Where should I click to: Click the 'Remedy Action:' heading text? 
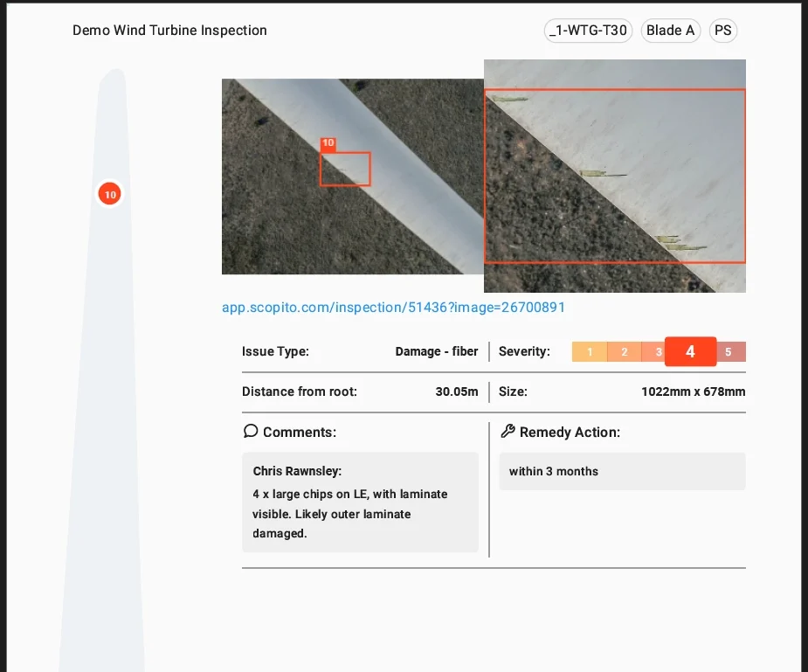[x=570, y=432]
